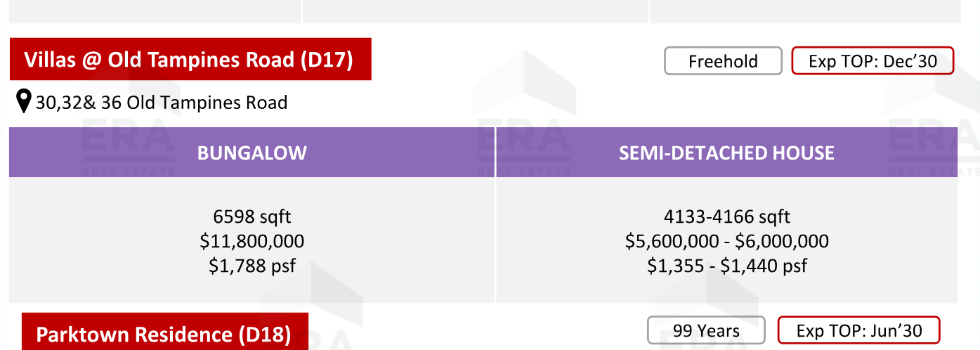Screen dimensions: 980x350
Task: Click the location pin icon
Action: [24, 102]
